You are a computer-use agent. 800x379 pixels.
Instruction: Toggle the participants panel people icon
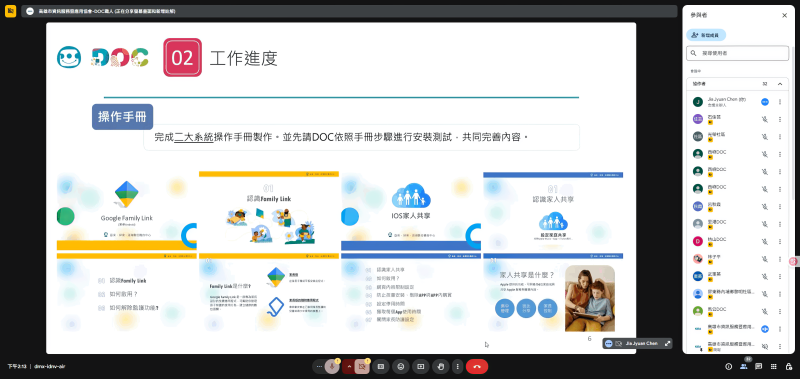tap(743, 366)
